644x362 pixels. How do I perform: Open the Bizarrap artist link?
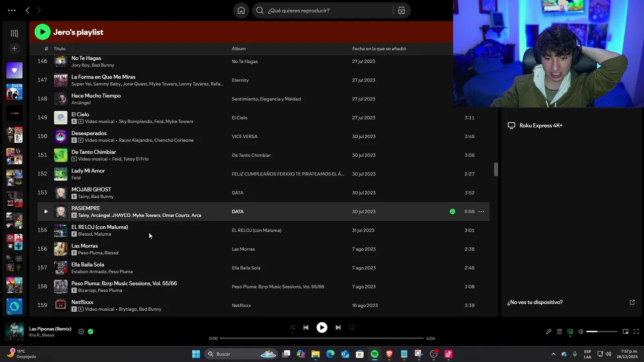[87, 291]
